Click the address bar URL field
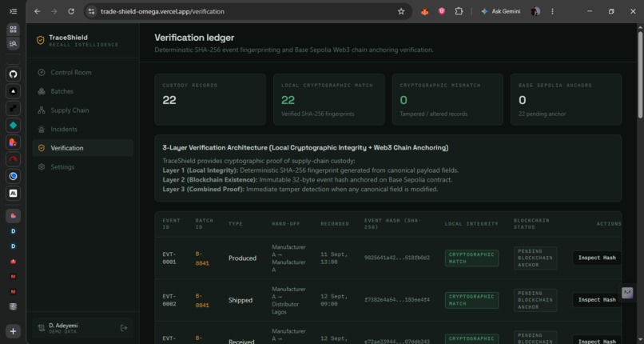The height and width of the screenshot is (344, 644). [246, 11]
